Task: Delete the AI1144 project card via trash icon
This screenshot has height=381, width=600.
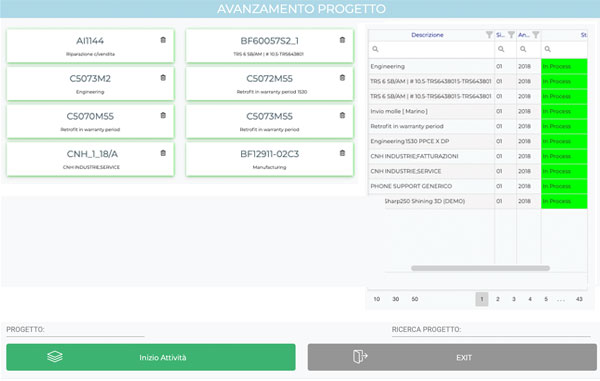Action: (x=163, y=40)
